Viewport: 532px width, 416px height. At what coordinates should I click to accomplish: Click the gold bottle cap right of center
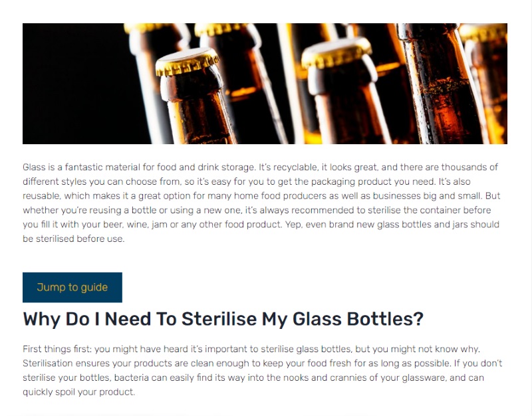[x=336, y=52]
